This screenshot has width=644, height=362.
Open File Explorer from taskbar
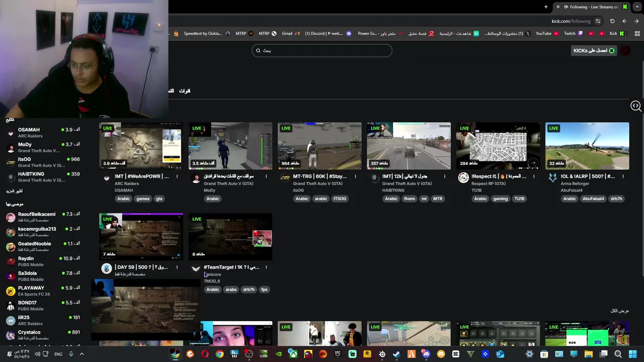[x=588, y=354]
